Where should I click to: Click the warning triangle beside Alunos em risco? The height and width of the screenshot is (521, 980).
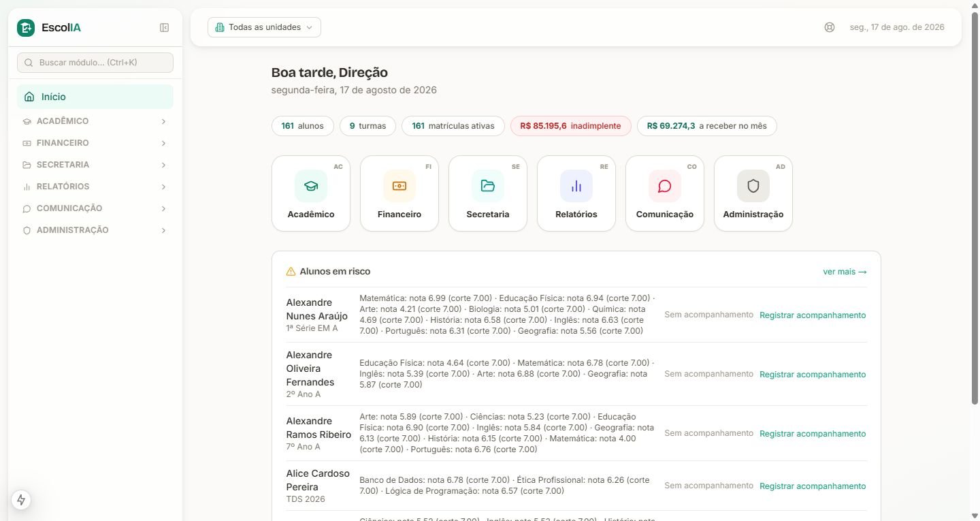[291, 272]
